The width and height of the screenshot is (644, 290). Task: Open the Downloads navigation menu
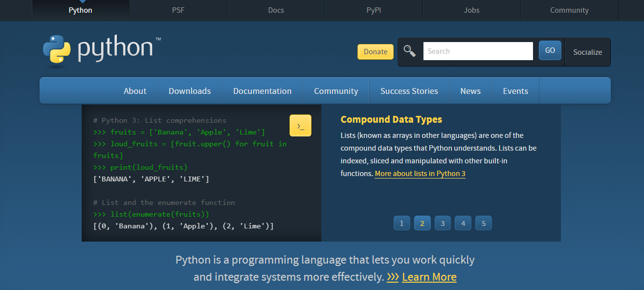point(190,91)
